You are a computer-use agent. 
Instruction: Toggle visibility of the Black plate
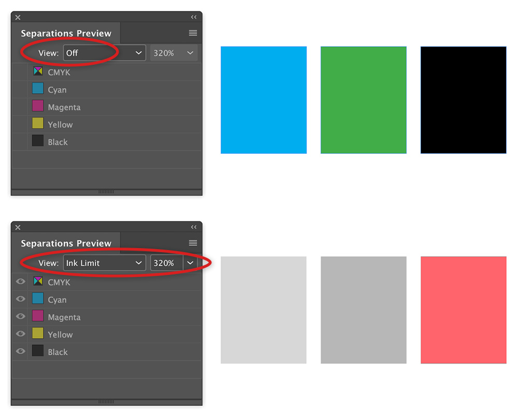[x=20, y=351]
